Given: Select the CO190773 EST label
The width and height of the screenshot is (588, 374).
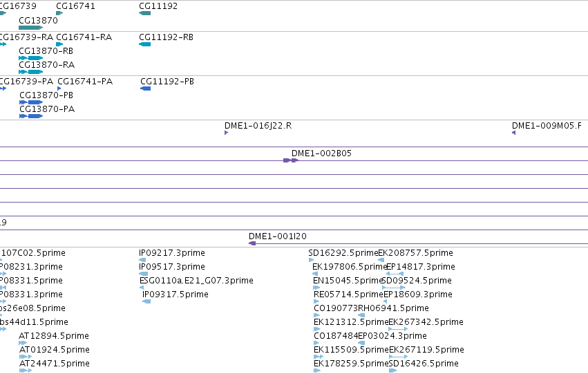Looking at the screenshot, I should point(336,308).
